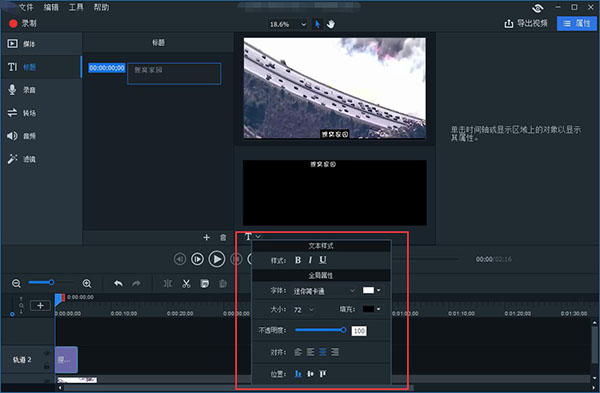Zoom out the timeline with magnifier minus

click(16, 284)
